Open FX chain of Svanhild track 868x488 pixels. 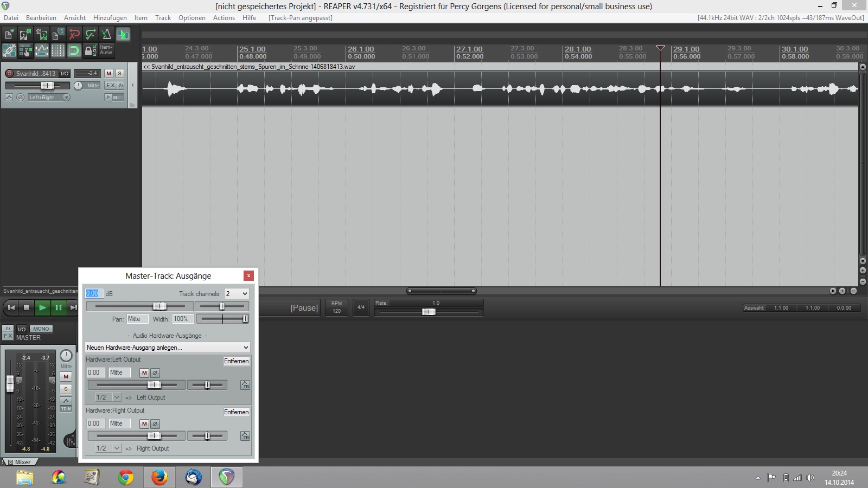(x=111, y=85)
